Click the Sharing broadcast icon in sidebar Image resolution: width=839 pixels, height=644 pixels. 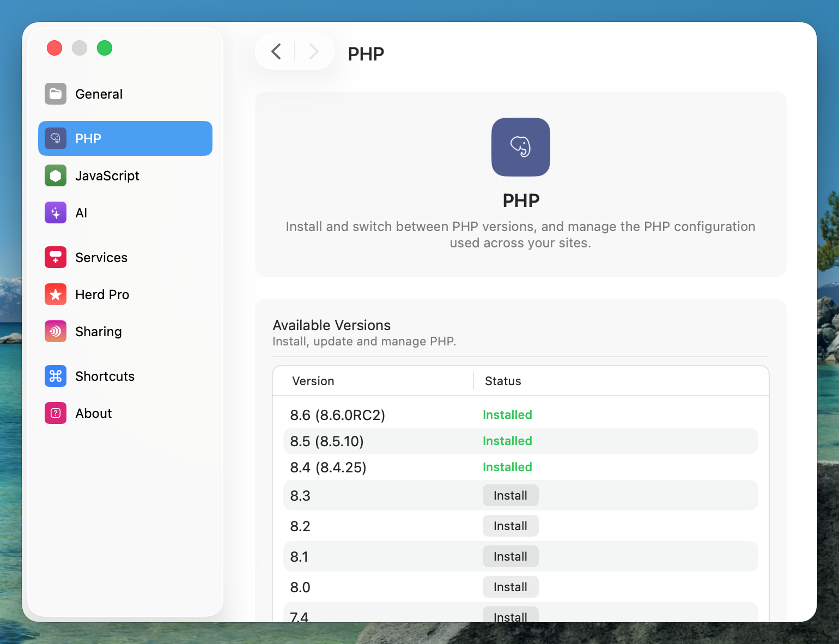pyautogui.click(x=56, y=331)
